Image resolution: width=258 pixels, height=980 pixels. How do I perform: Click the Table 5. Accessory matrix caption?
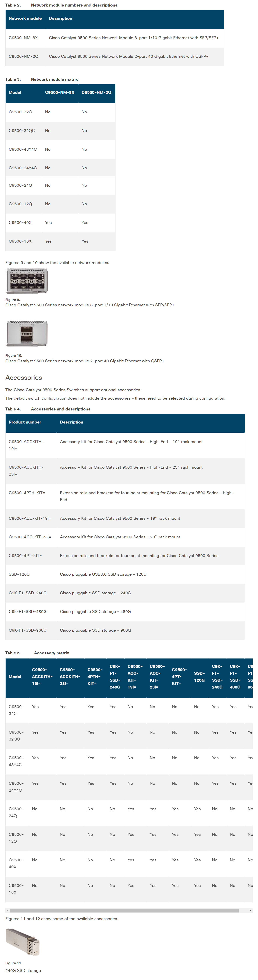(x=37, y=653)
